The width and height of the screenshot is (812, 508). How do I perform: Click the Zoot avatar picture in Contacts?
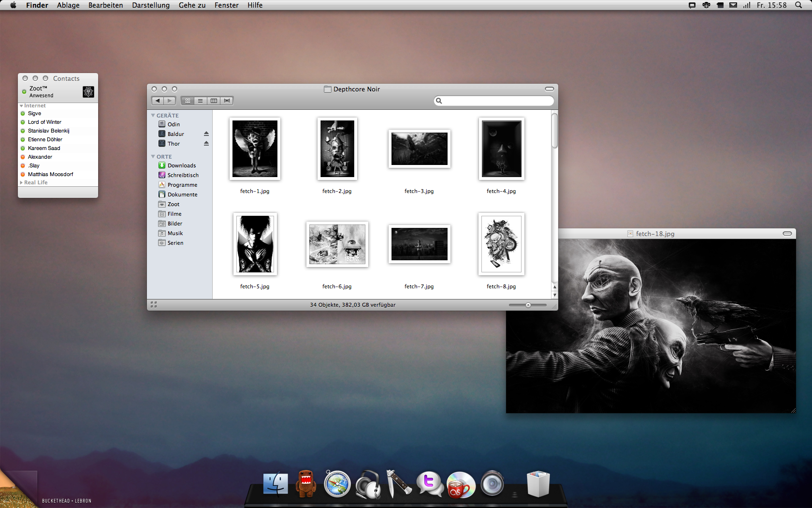point(88,92)
